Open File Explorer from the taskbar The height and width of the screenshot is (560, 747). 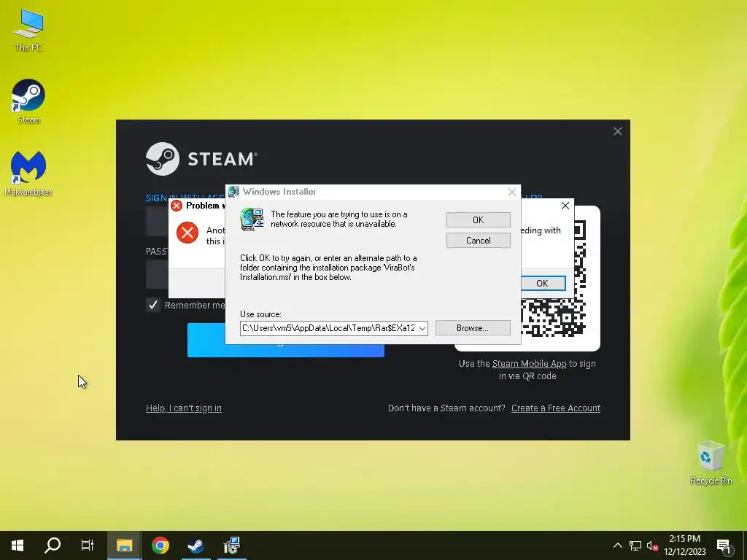tap(124, 545)
